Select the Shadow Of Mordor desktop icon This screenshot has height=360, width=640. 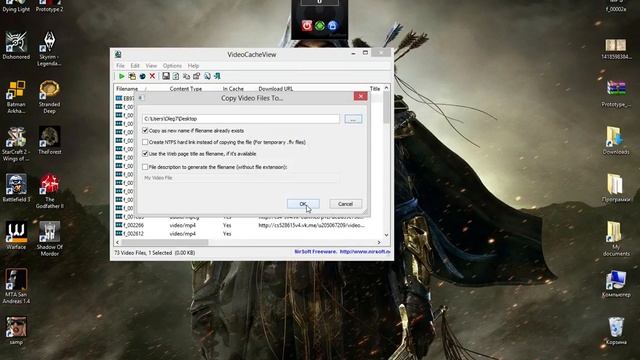[49, 239]
